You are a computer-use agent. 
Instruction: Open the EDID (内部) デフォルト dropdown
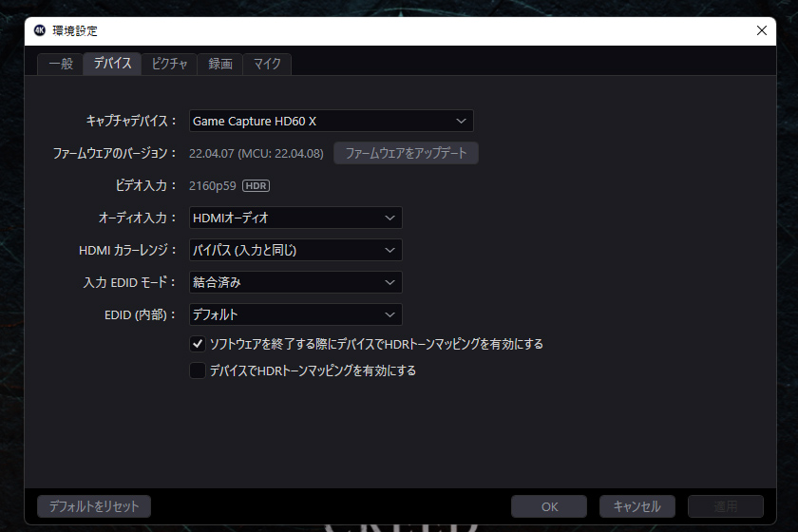[295, 314]
